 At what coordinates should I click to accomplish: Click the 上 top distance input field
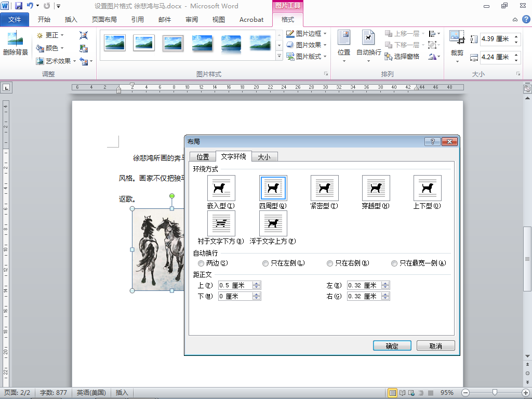235,285
